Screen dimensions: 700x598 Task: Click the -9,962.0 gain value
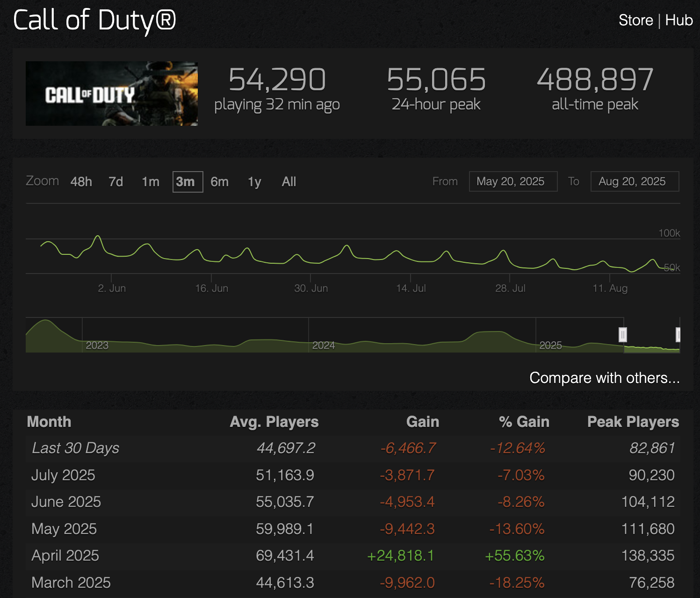(407, 583)
